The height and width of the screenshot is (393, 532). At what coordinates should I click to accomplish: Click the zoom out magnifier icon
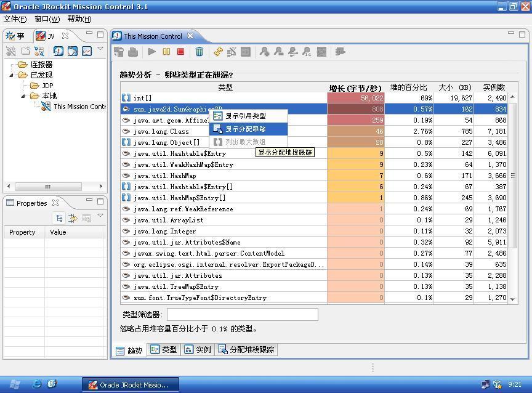[x=278, y=52]
